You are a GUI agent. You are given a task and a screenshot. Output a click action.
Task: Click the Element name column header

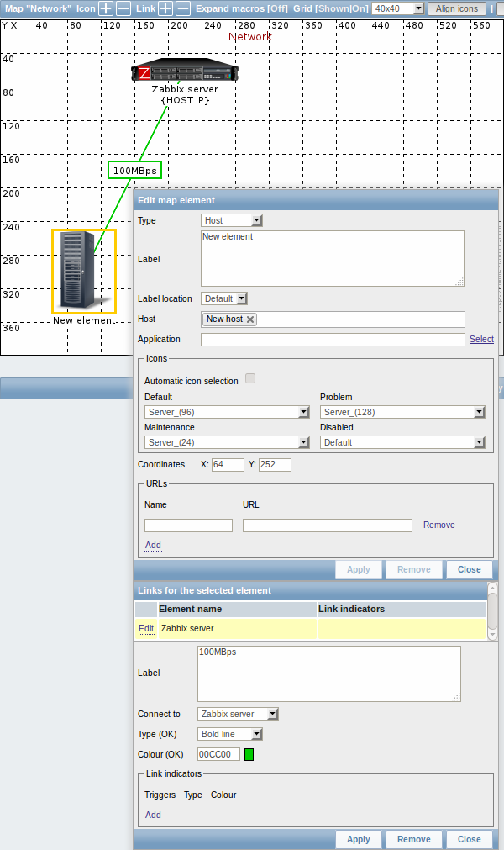(237, 609)
